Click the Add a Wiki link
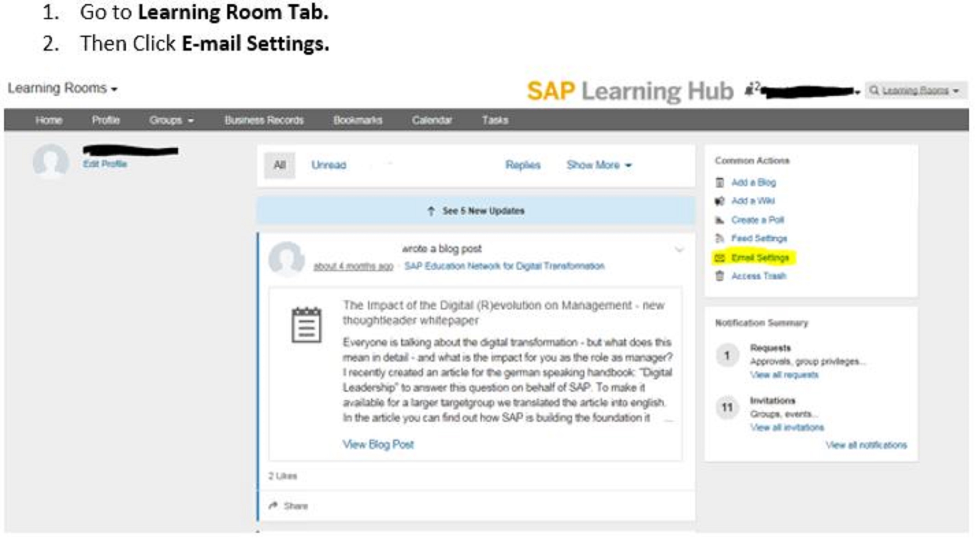980x541 pixels. click(x=753, y=201)
